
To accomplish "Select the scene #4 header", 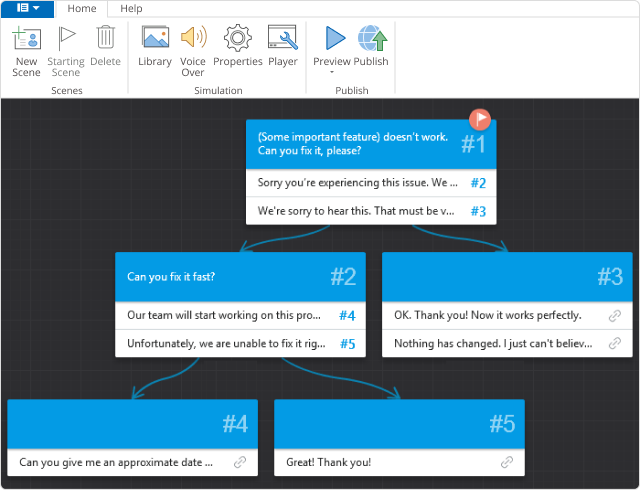I will pyautogui.click(x=133, y=424).
